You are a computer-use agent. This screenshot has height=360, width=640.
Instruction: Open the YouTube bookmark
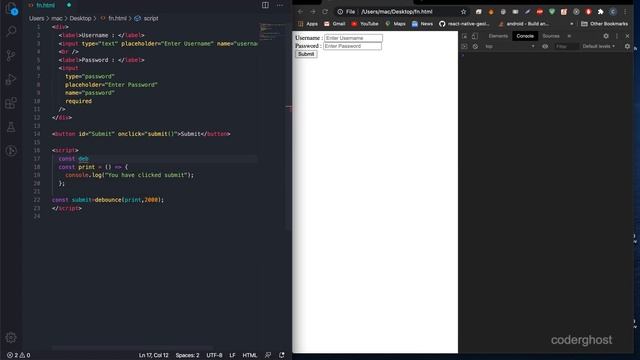point(365,24)
